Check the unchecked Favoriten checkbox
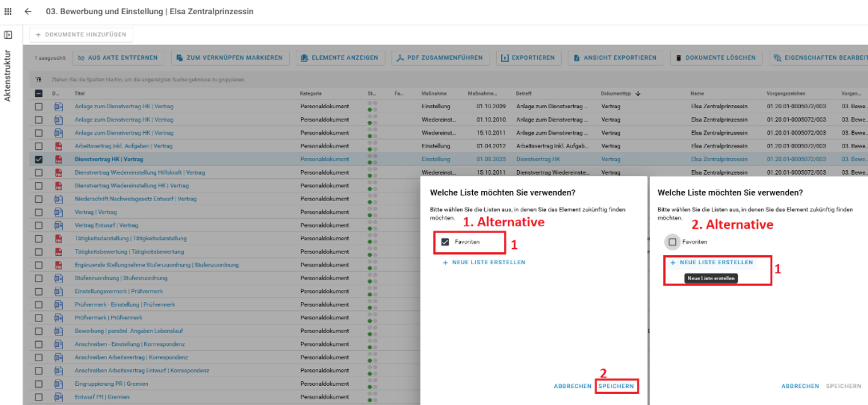The height and width of the screenshot is (405, 868). click(x=672, y=242)
